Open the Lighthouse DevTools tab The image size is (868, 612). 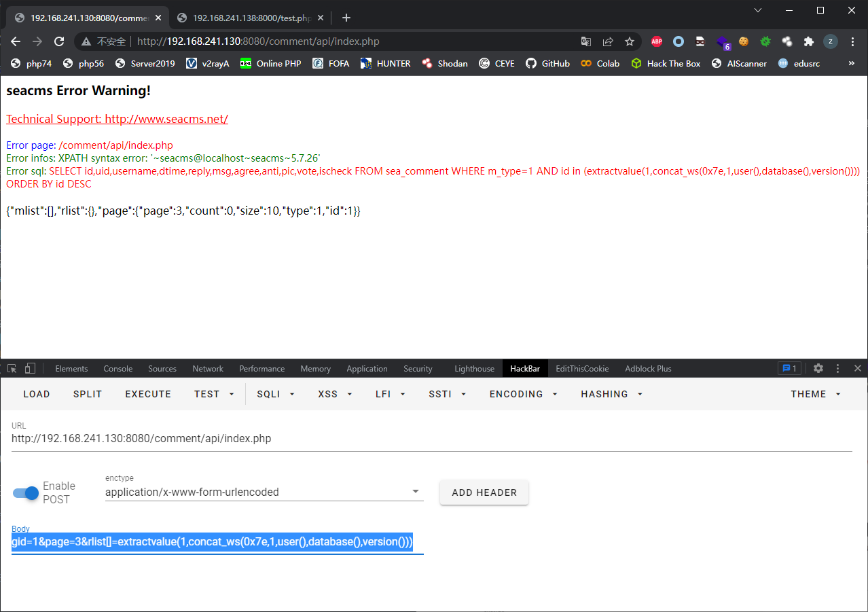[x=474, y=368]
